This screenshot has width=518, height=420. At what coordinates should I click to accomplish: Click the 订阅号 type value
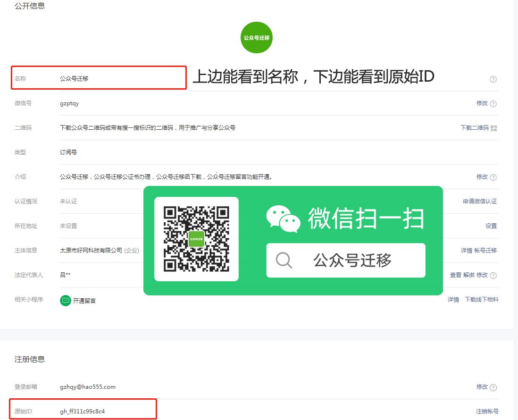click(x=68, y=152)
